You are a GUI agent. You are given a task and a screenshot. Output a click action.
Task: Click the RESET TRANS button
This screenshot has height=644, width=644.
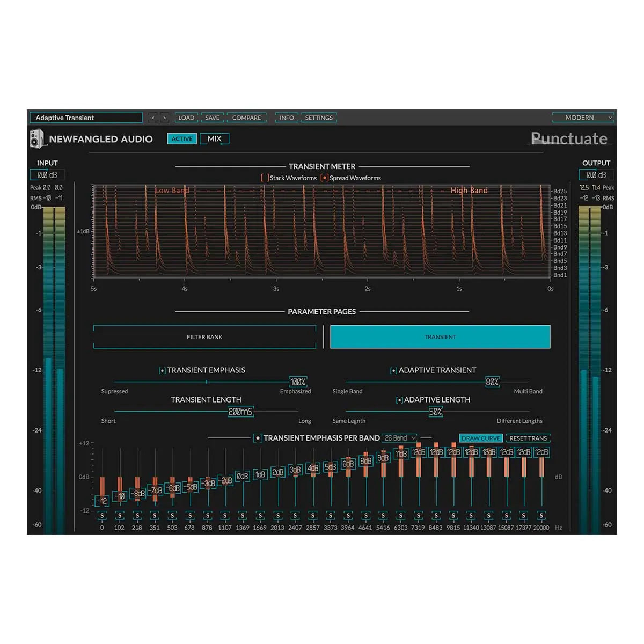528,438
